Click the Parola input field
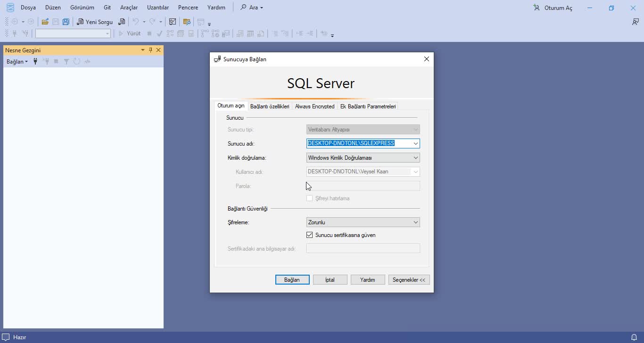Screen dimensions: 644x343 (x=363, y=186)
